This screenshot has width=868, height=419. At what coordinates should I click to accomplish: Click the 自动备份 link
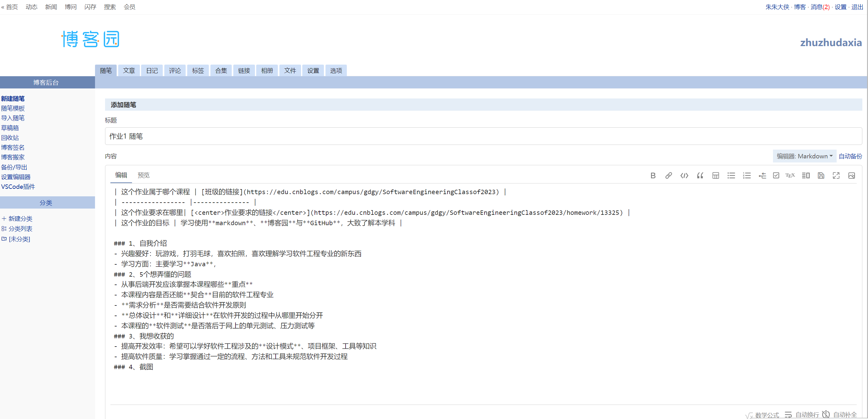850,156
